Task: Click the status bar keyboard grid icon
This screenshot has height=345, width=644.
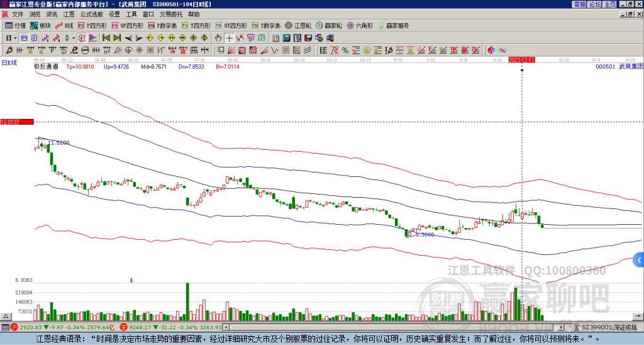Action: pos(5,327)
